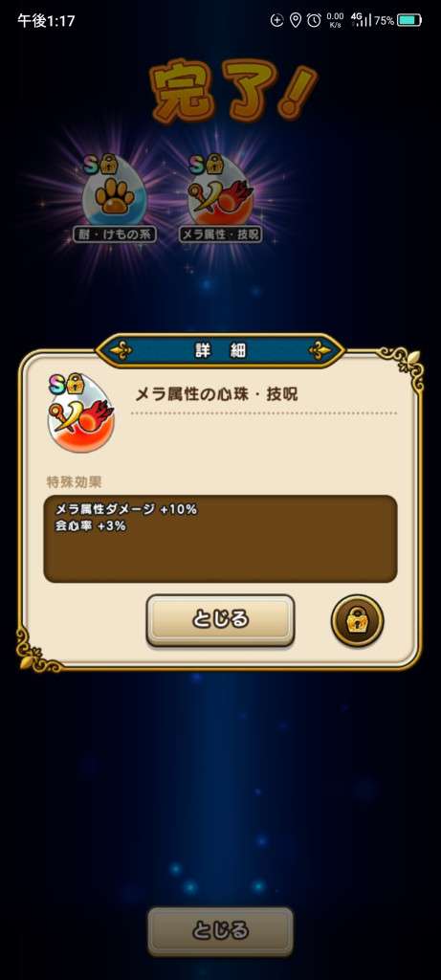Tap the lock badge on the details orb icon
The height and width of the screenshot is (980, 441).
point(75,384)
